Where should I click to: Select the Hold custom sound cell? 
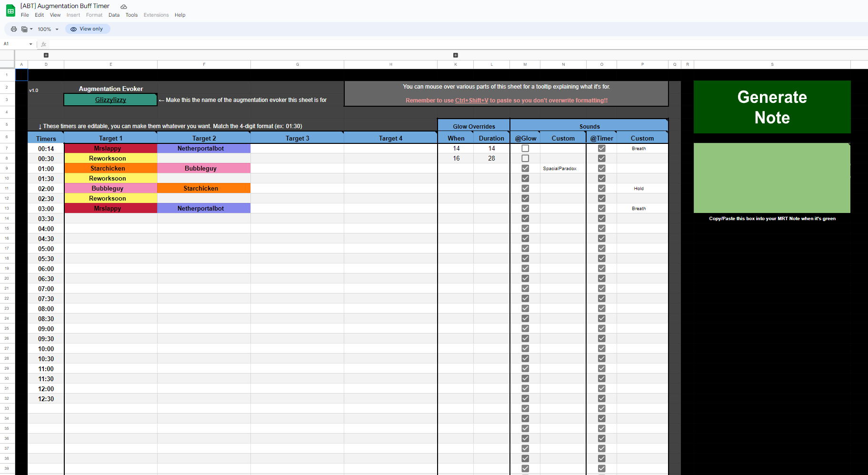click(642, 188)
